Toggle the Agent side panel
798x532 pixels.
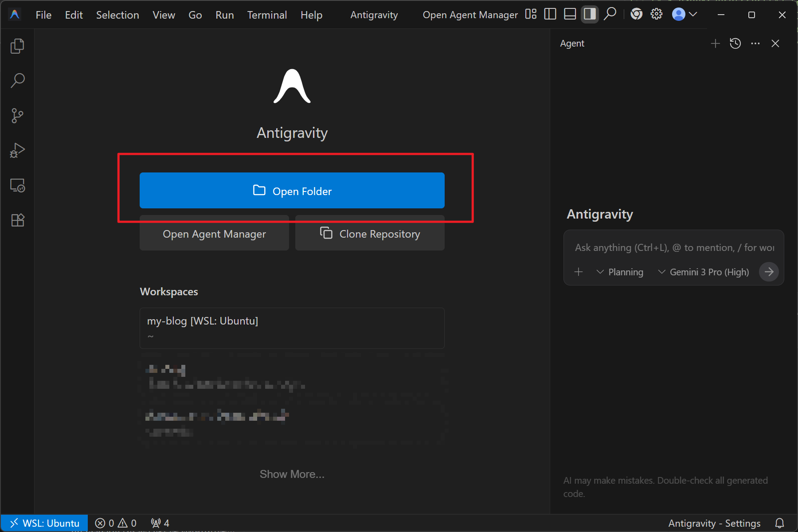590,15
